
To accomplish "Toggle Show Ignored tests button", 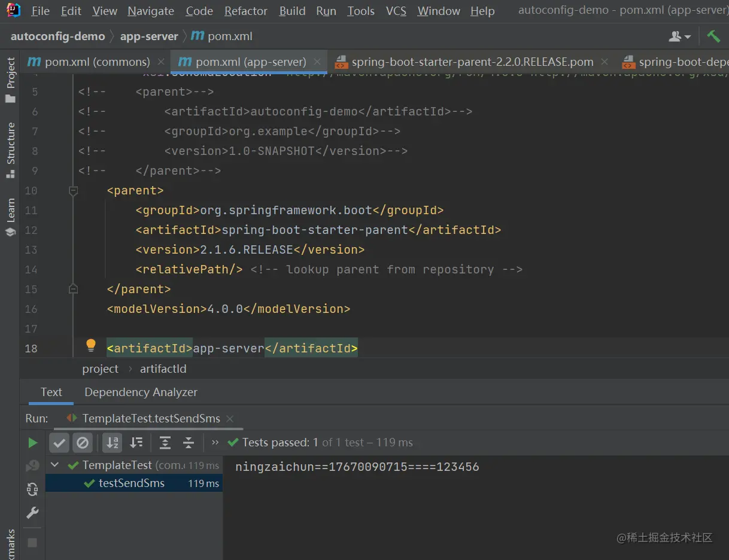I will [x=83, y=443].
